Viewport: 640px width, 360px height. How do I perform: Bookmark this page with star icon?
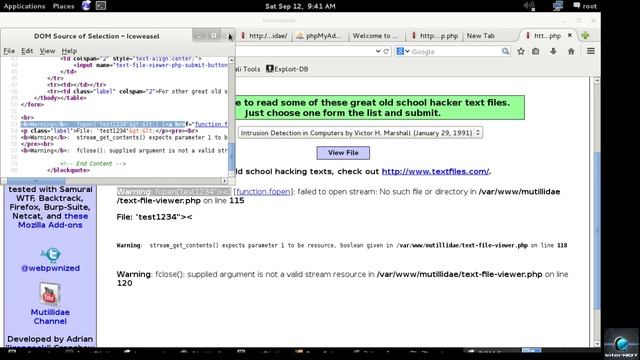pos(521,51)
